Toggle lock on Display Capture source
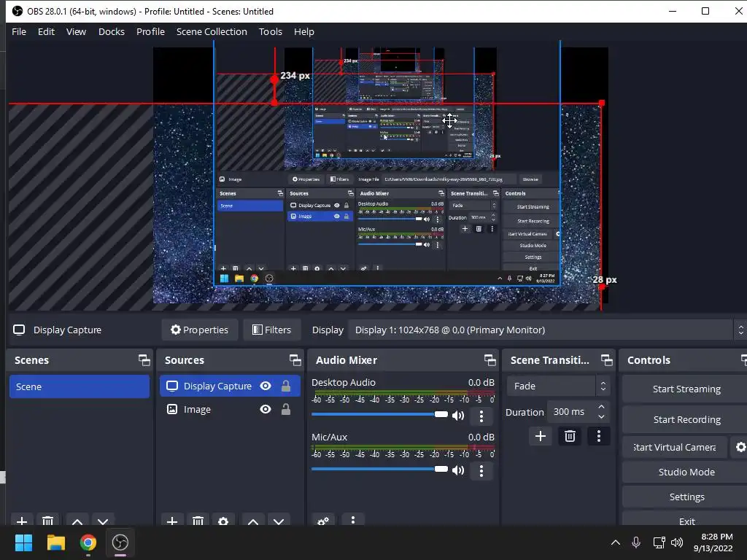 (286, 386)
